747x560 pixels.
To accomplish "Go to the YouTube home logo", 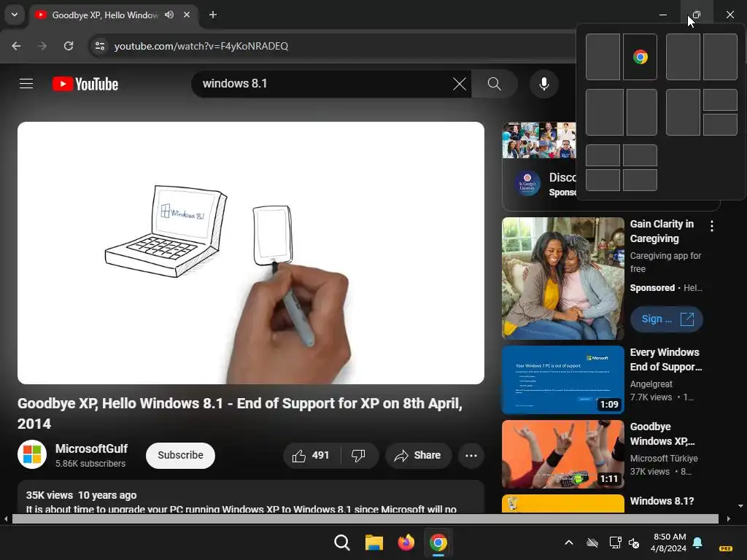I will 85,84.
